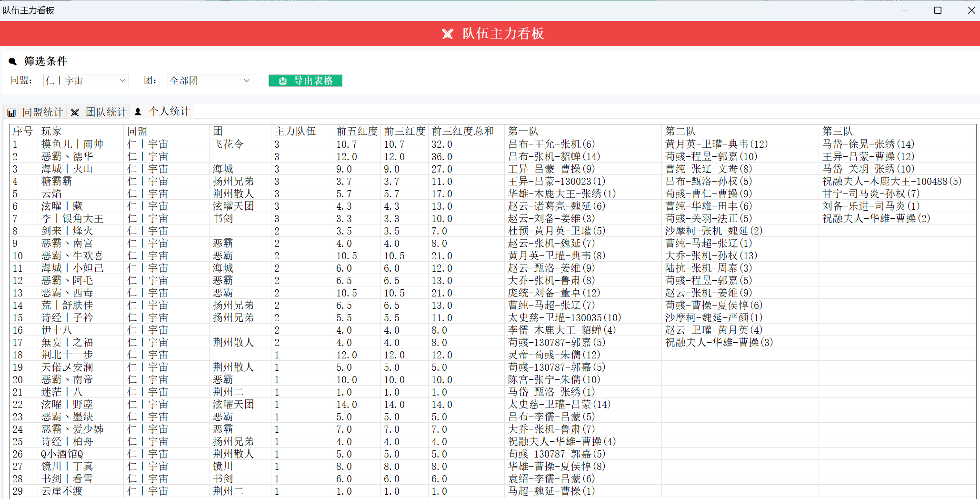Click team cell 镜川 in row 27

[x=223, y=466]
